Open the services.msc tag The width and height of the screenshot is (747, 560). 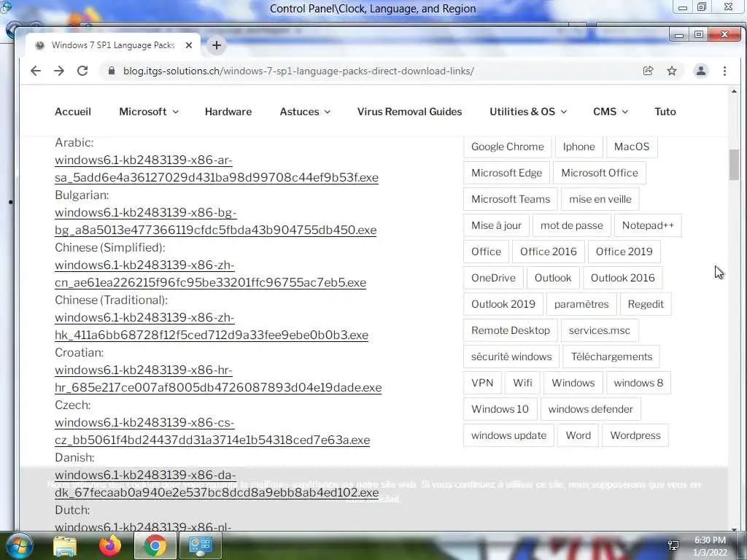[600, 330]
